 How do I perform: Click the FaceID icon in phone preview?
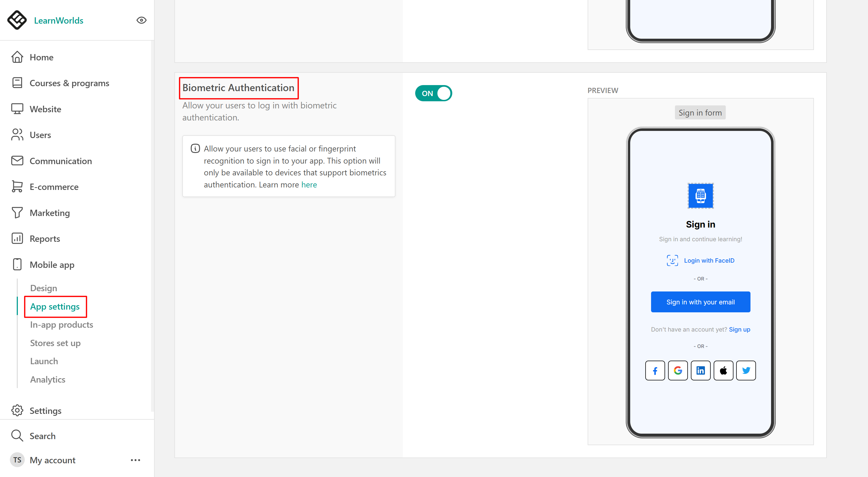click(x=672, y=260)
